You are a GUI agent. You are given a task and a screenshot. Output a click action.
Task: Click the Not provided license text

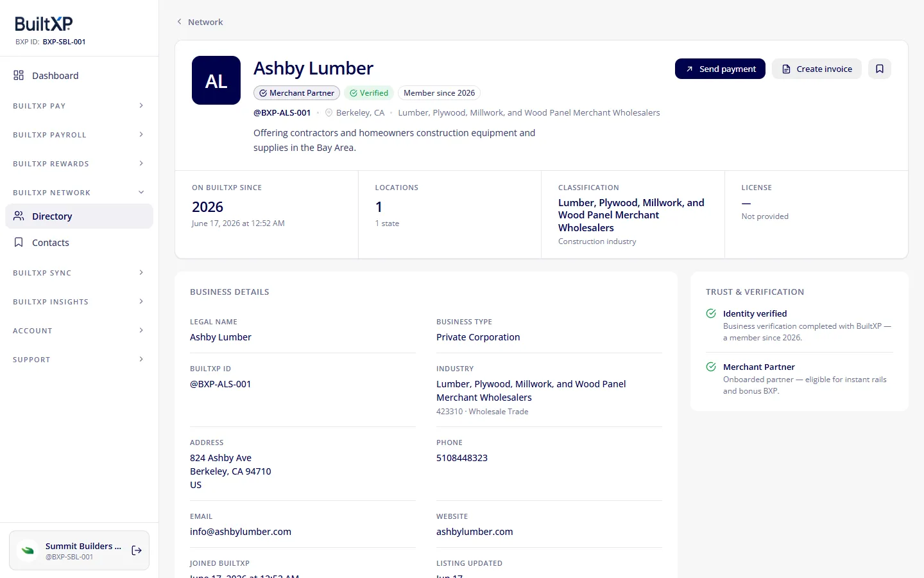[x=765, y=216]
